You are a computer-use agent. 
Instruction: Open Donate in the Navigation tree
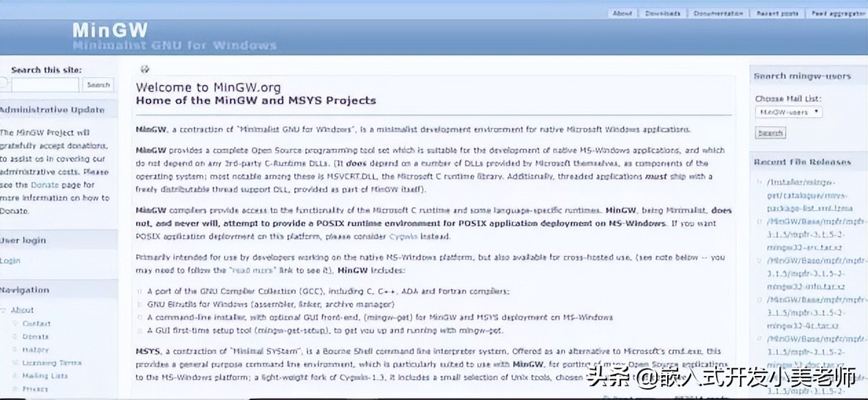(x=36, y=336)
